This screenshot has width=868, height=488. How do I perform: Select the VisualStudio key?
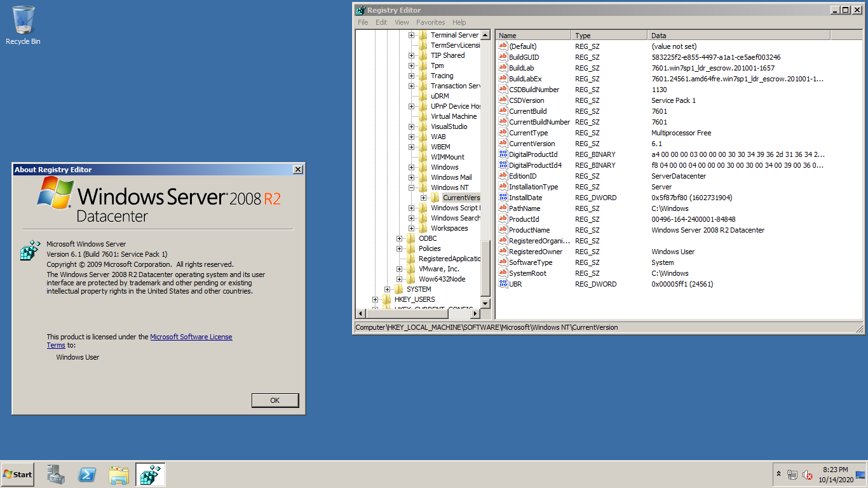[449, 126]
